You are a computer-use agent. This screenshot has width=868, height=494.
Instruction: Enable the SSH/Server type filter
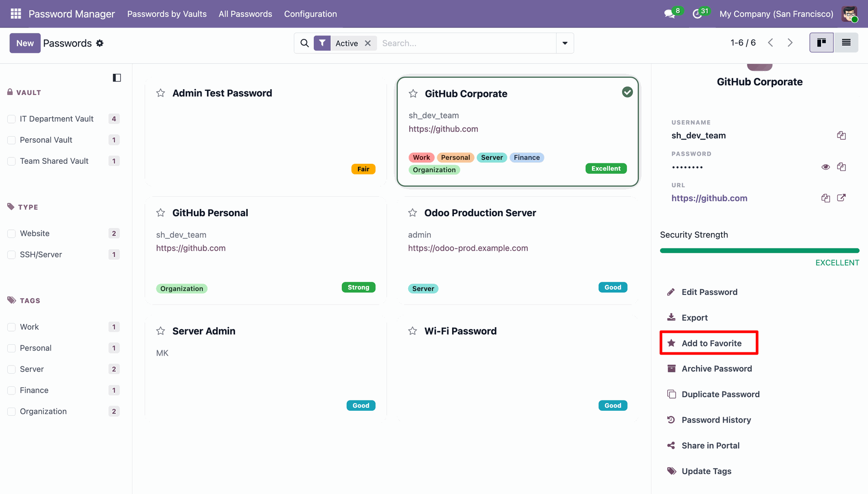click(x=12, y=255)
